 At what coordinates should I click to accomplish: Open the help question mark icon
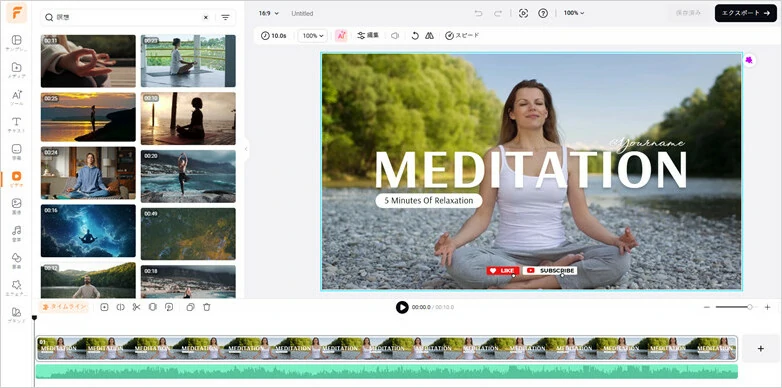(543, 13)
